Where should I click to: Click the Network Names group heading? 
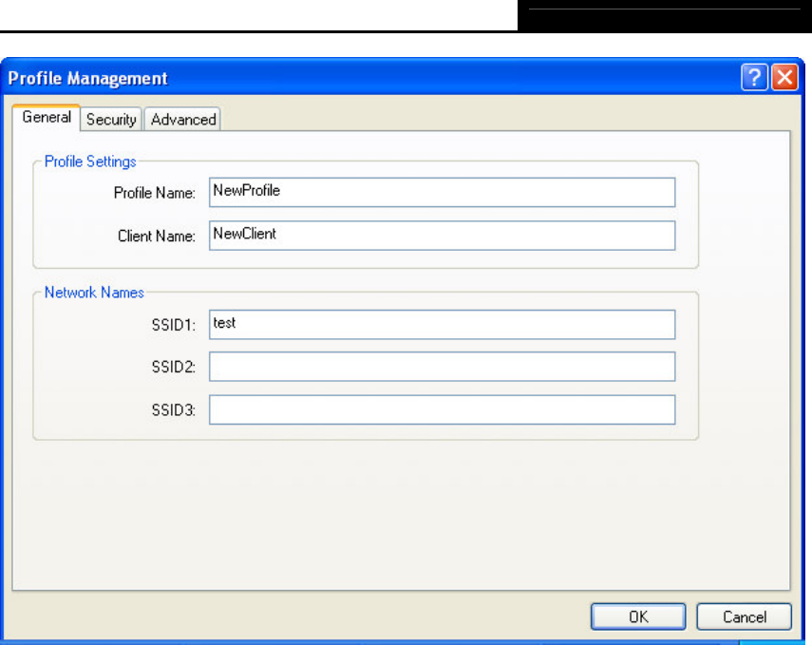[94, 293]
